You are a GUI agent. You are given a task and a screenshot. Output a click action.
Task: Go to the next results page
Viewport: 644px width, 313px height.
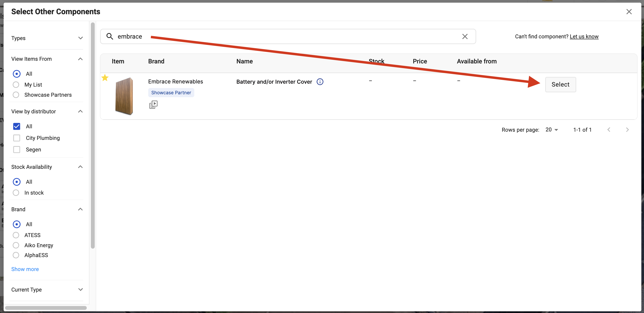[x=627, y=129]
